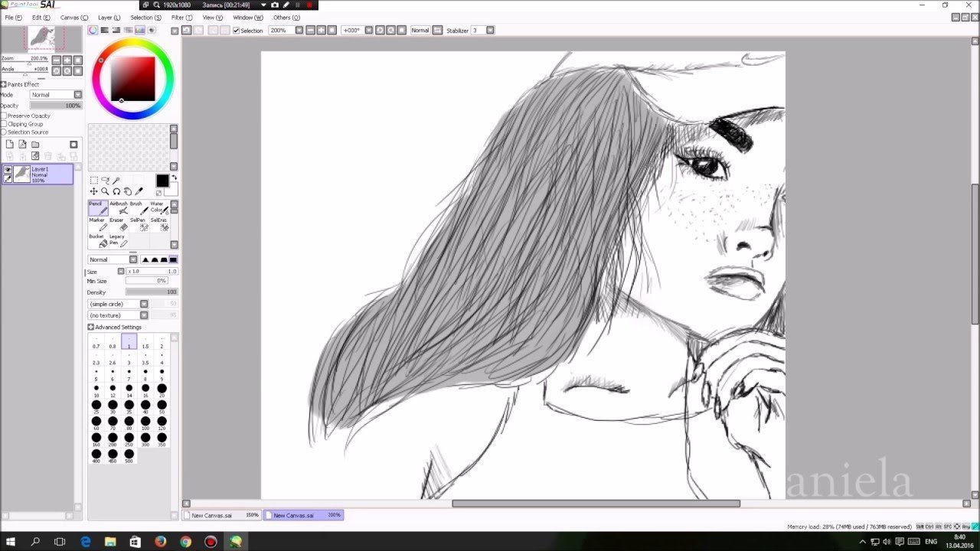Toggle Preserve Opacity checkbox
The image size is (980, 551).
click(x=4, y=116)
